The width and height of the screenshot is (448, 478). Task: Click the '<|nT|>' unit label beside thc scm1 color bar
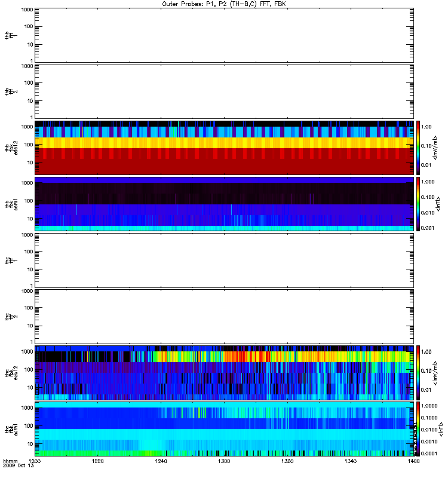[441, 429]
